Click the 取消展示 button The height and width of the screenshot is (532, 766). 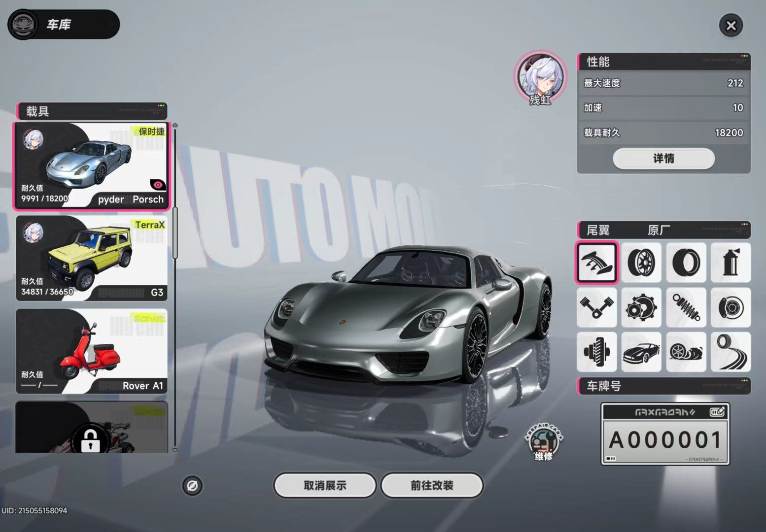coord(325,486)
